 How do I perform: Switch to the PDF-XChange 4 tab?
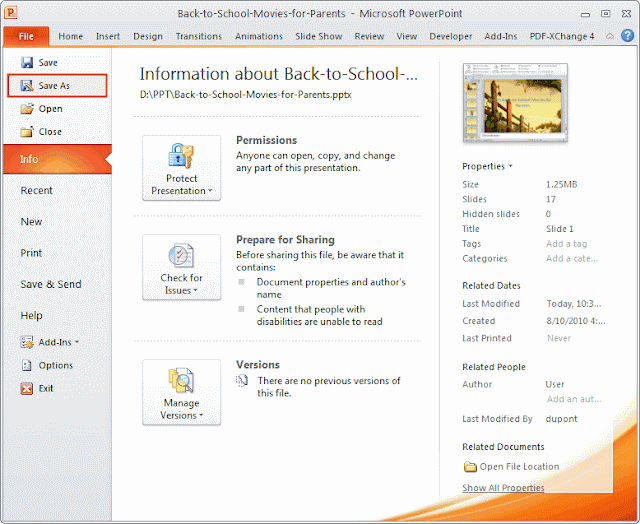[562, 36]
